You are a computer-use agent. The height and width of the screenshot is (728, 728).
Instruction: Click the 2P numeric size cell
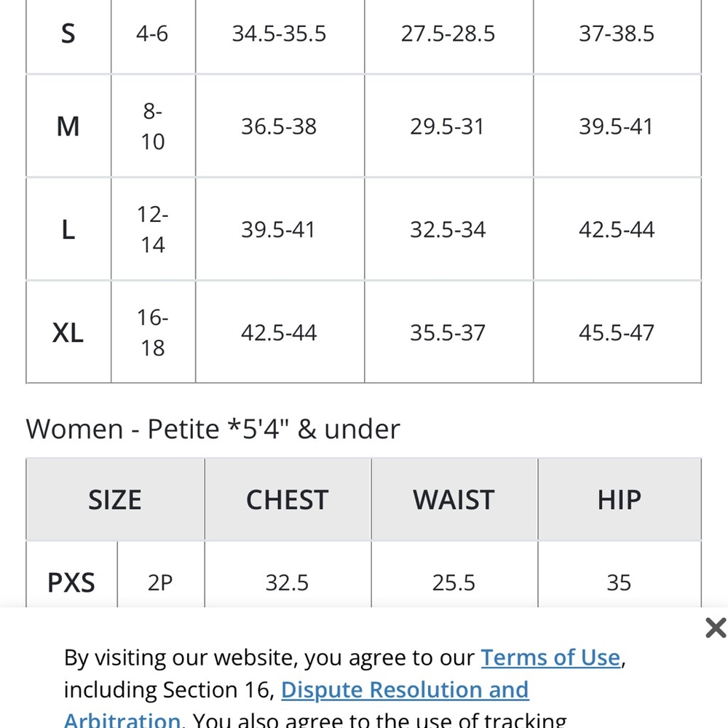(x=160, y=582)
